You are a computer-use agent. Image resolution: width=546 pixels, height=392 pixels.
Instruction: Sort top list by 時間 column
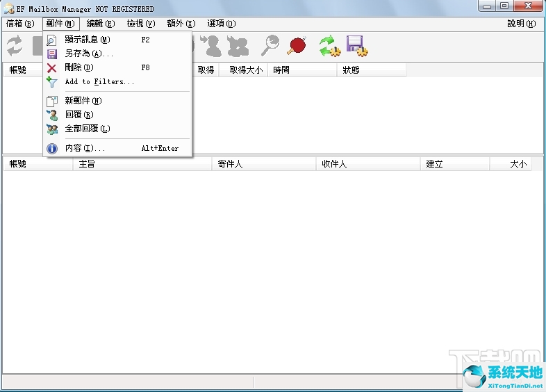tap(302, 70)
